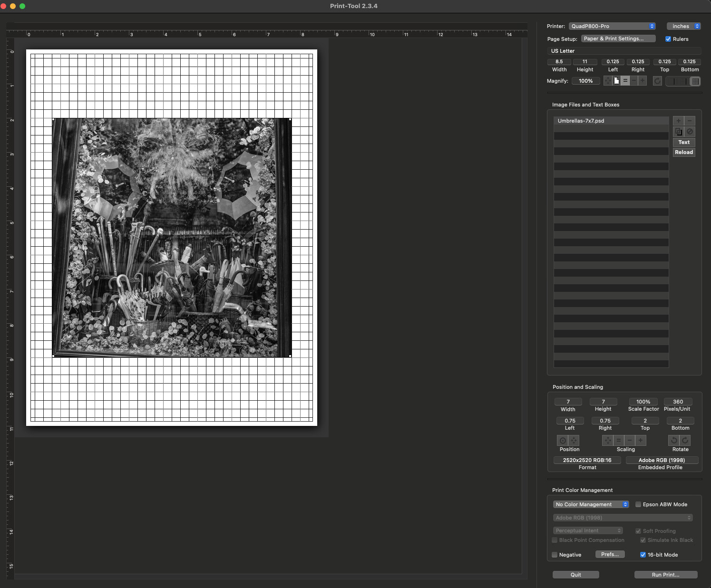711x588 pixels.
Task: Expand the No Color Management dropdown
Action: (x=591, y=504)
